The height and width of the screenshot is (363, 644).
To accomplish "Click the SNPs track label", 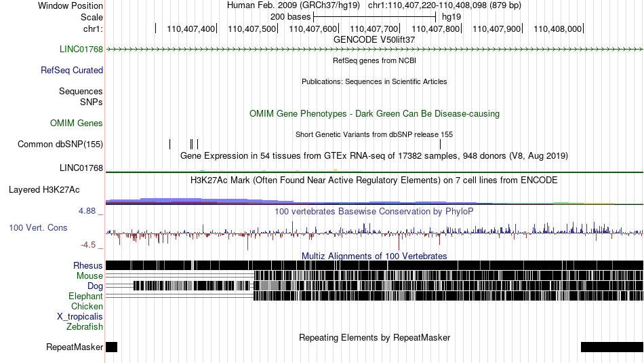I will [x=92, y=102].
